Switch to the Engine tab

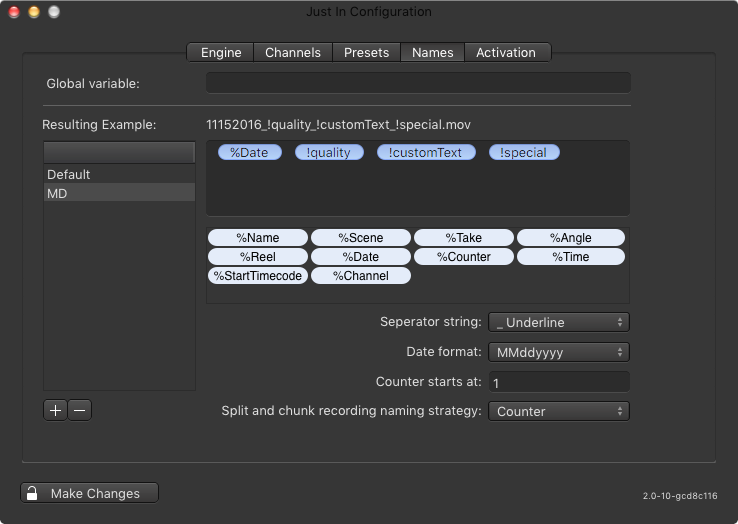coord(221,52)
